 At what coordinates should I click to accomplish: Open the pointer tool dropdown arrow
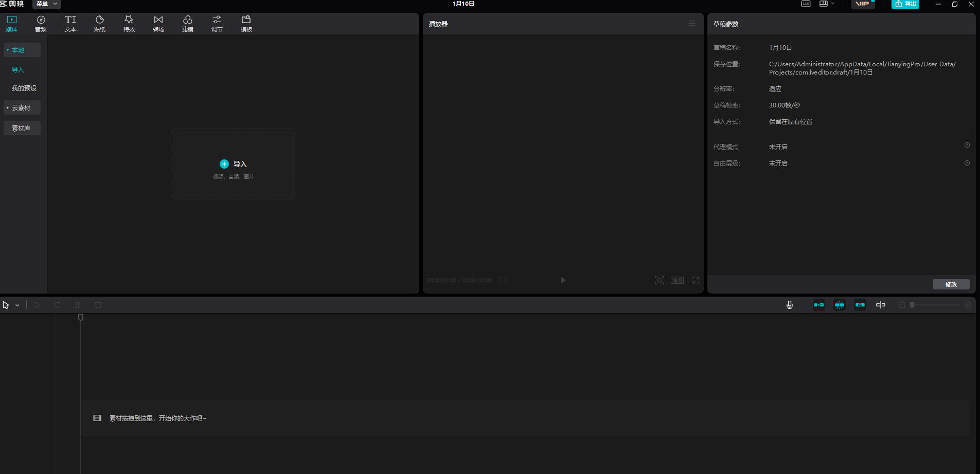[x=17, y=305]
